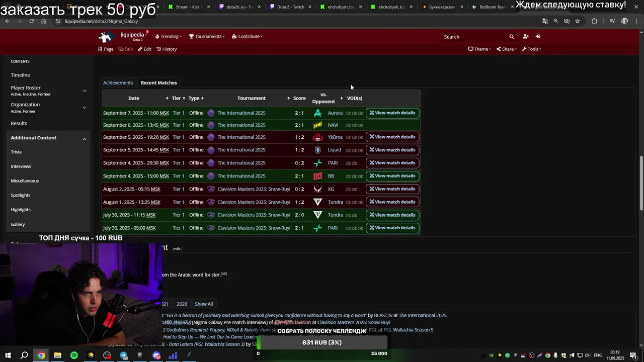Click the search magnifier icon in Liquipedia
This screenshot has width=644, height=362.
[x=512, y=37]
